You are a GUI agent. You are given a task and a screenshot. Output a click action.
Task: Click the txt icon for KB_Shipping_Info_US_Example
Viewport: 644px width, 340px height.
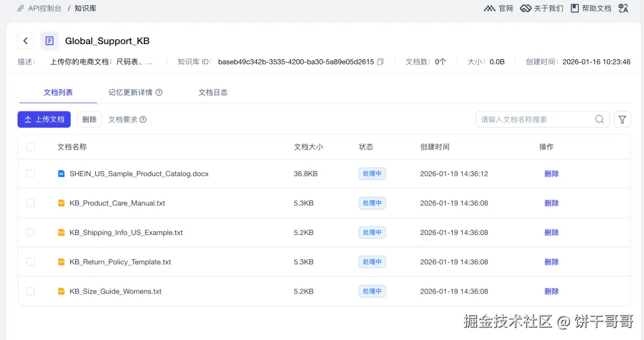click(61, 233)
